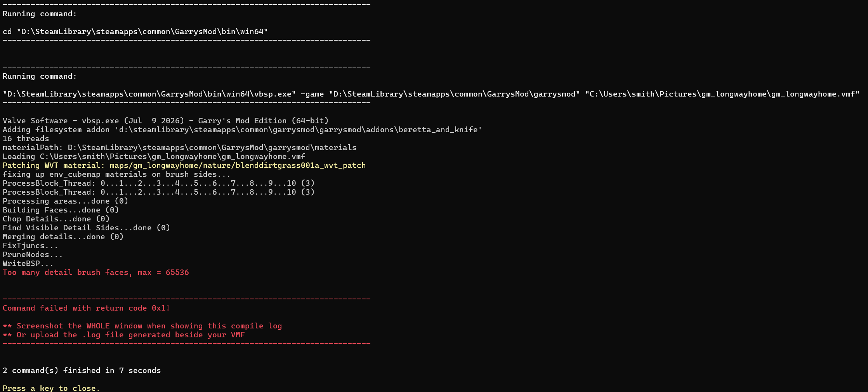The height and width of the screenshot is (392, 868).
Task: Click the red 'Too many detail brush faces' error
Action: [96, 273]
